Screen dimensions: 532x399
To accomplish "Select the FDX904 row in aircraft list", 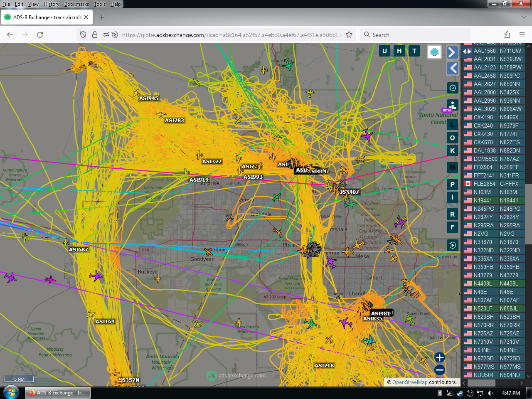I will click(x=494, y=167).
